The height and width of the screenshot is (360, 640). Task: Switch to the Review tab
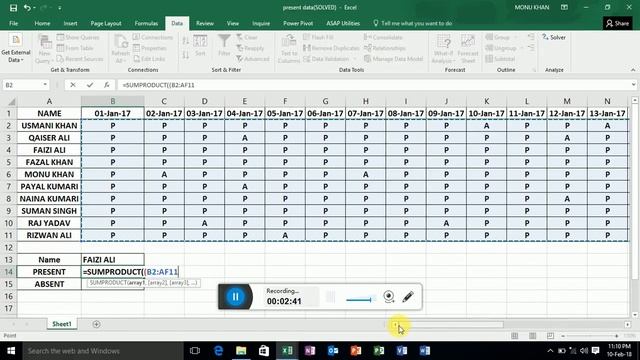[204, 23]
